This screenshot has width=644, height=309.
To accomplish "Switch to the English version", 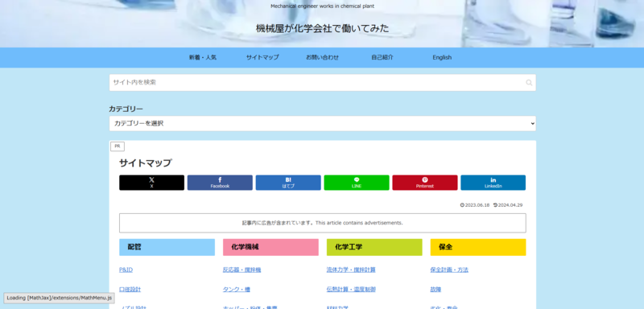I will 442,57.
